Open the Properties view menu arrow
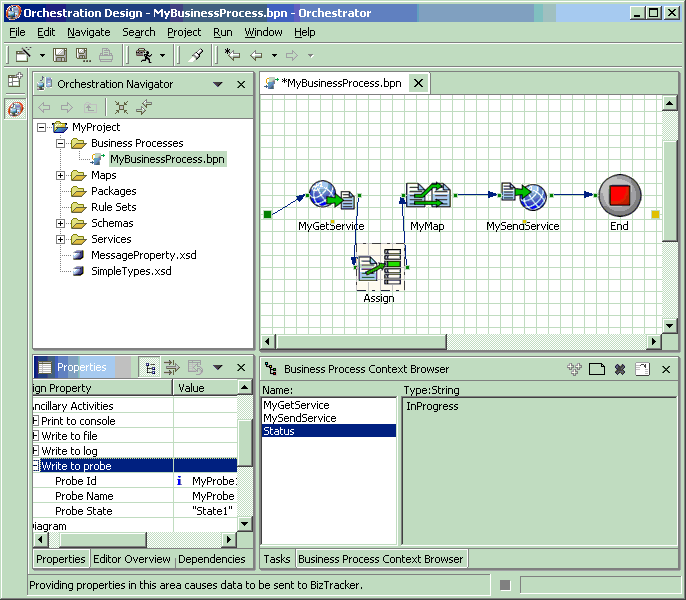 tap(218, 368)
